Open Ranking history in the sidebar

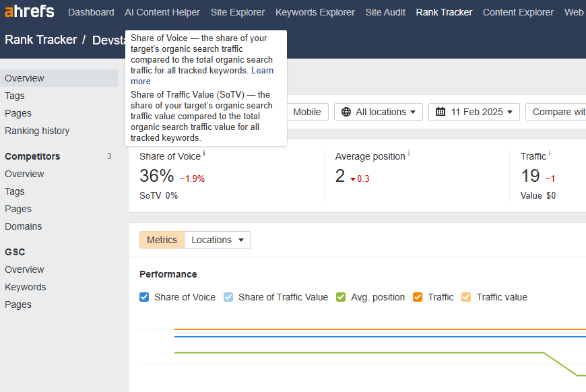(x=37, y=131)
